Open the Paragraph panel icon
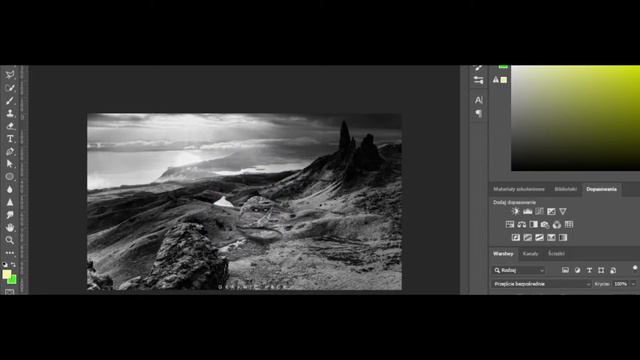 tap(478, 113)
